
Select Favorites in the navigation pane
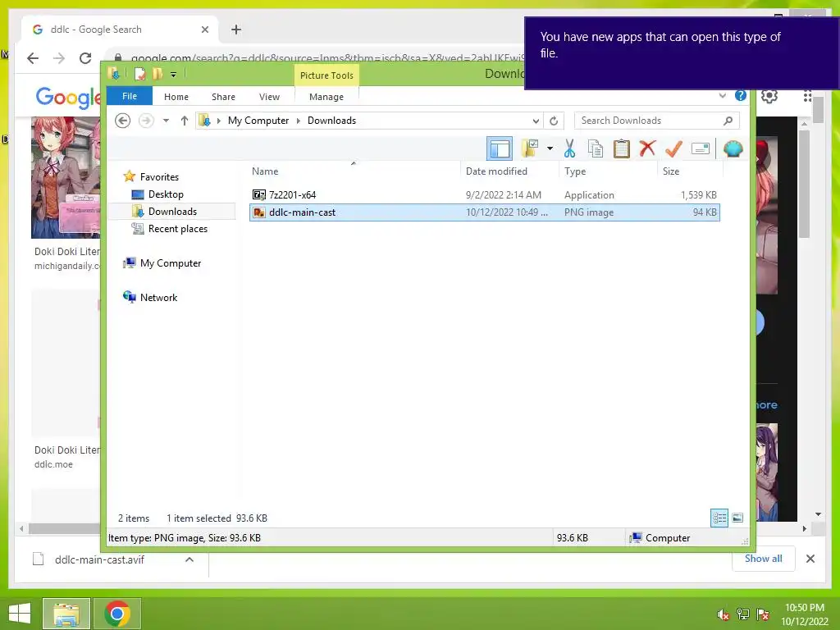[159, 177]
